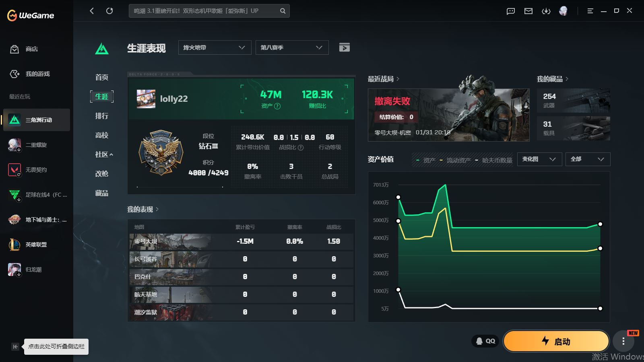Toggle the 流动资产 legend series

click(x=455, y=160)
